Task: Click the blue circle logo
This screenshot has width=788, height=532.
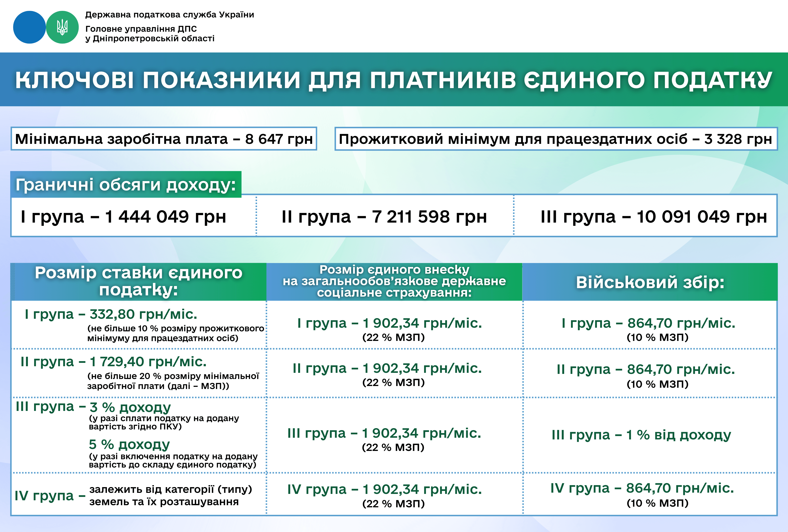Action: click(30, 27)
